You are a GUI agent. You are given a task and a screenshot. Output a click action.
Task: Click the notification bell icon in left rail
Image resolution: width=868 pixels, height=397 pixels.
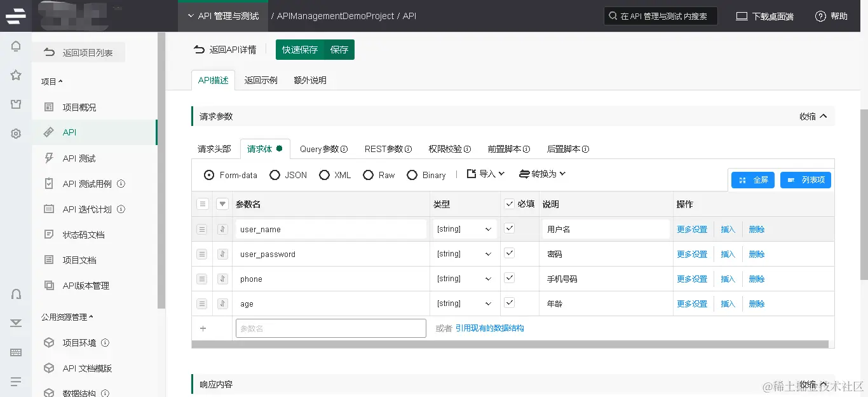pos(16,46)
